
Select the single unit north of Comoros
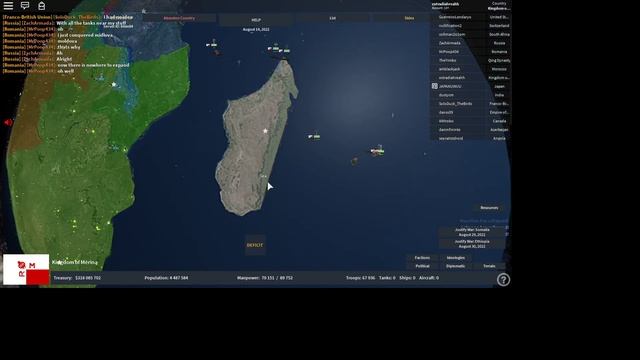pyautogui.click(x=211, y=44)
